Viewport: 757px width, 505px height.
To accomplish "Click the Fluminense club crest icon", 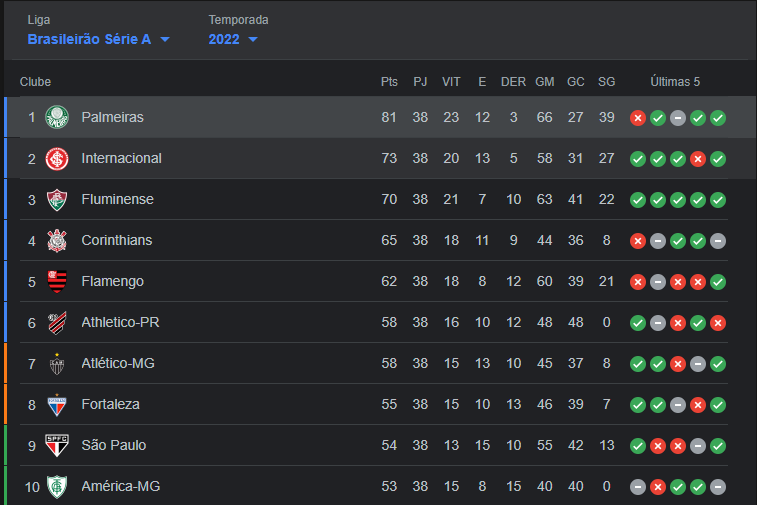I will pyautogui.click(x=57, y=199).
